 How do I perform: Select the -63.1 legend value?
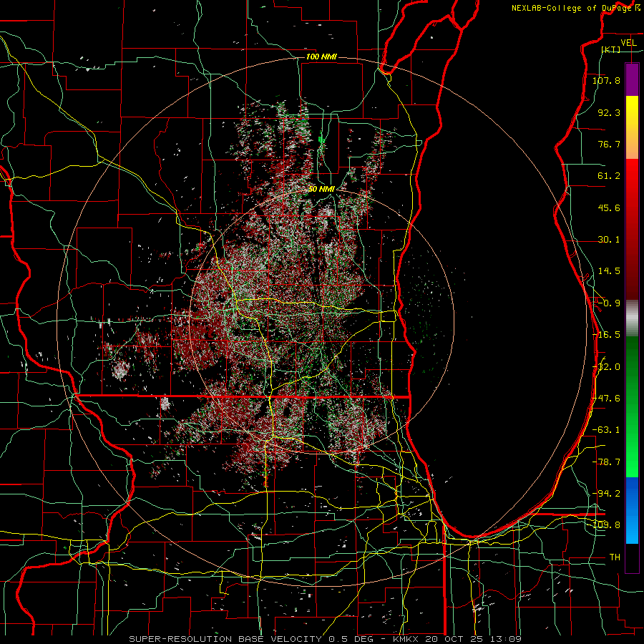point(606,430)
